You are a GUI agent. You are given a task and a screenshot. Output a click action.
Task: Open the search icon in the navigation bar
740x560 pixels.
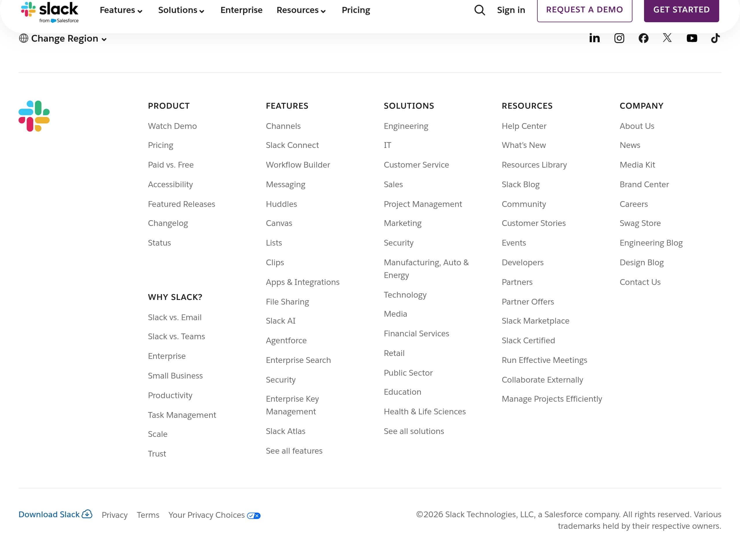[x=479, y=10]
